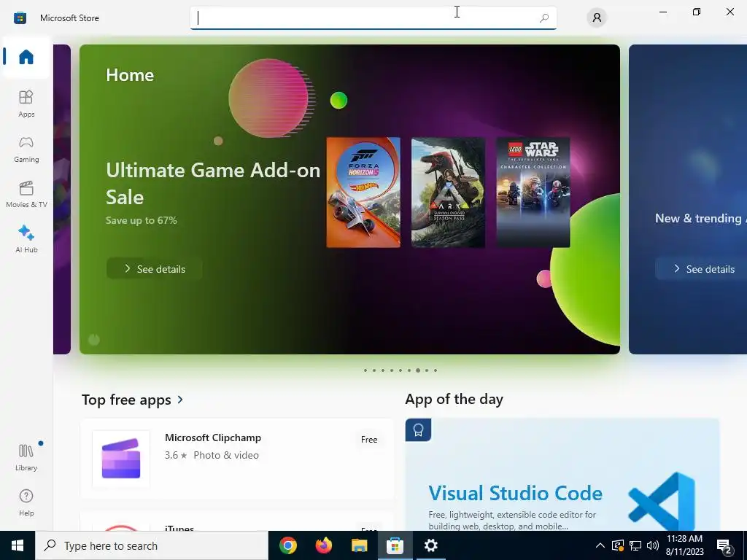Screen dimensions: 747x560
Task: Select the active seventh carousel dot
Action: click(418, 370)
